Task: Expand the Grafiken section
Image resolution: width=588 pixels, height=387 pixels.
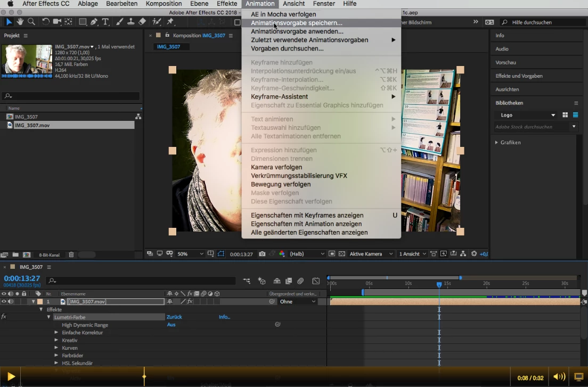Action: pos(496,142)
